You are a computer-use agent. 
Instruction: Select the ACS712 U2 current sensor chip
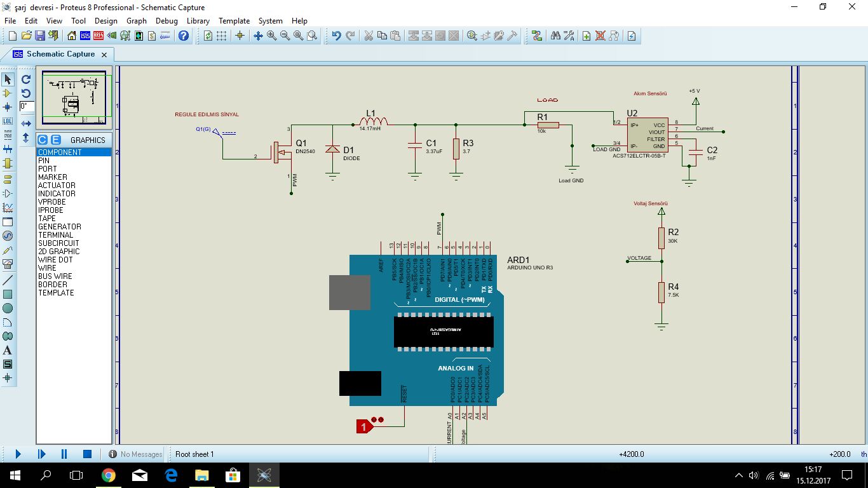647,135
